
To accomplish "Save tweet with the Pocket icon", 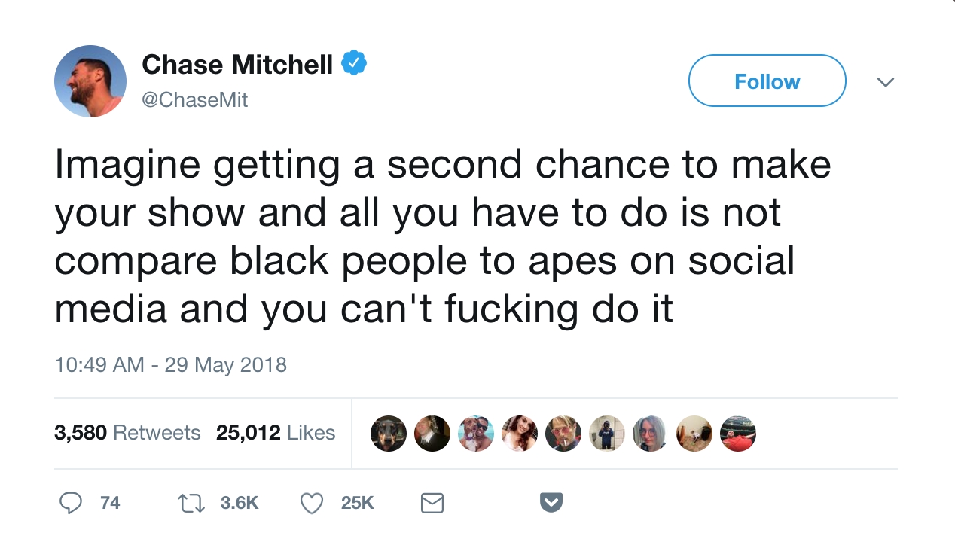I will click(x=552, y=503).
